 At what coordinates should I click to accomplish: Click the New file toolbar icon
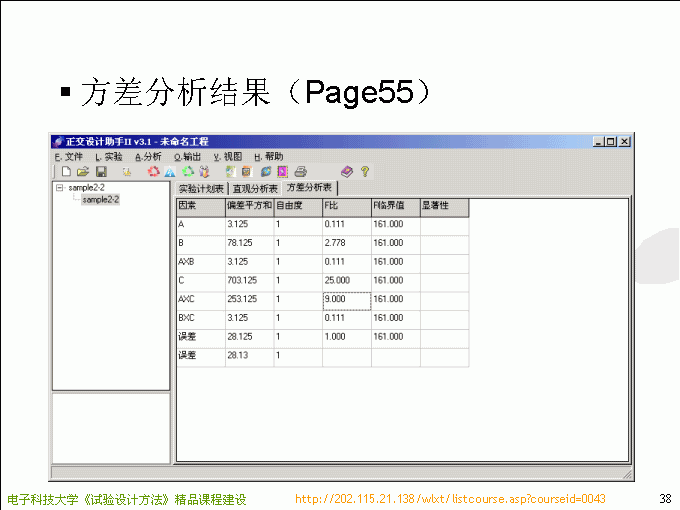pyautogui.click(x=66, y=172)
